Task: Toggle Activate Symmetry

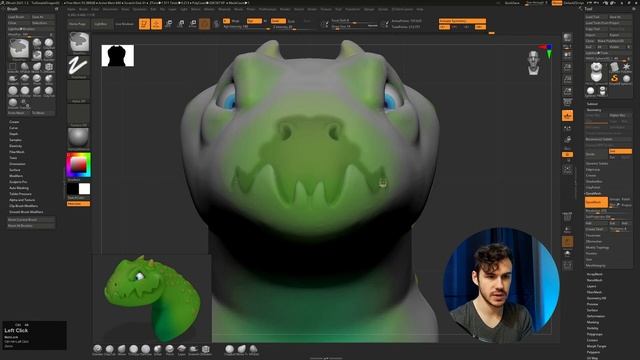Action: (x=462, y=21)
